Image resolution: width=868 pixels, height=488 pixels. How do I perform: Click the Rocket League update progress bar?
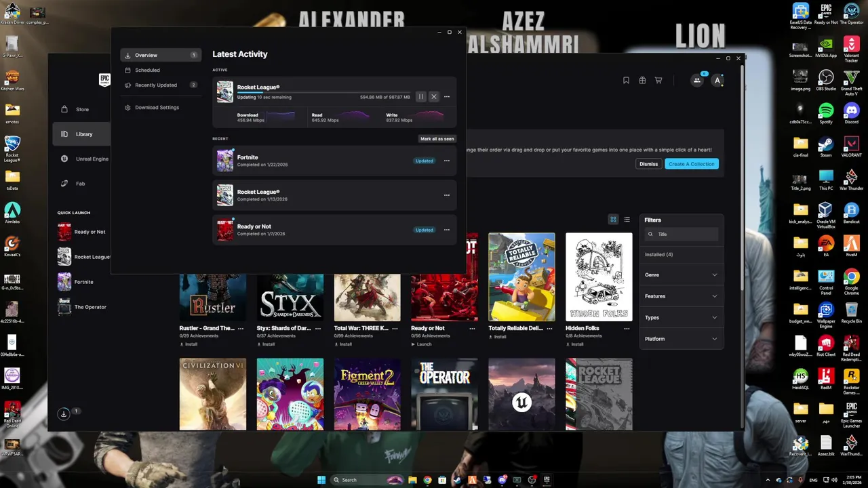point(323,91)
